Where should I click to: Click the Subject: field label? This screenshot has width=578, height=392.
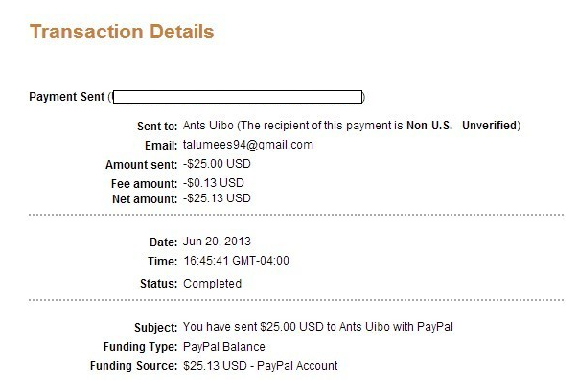tap(156, 328)
